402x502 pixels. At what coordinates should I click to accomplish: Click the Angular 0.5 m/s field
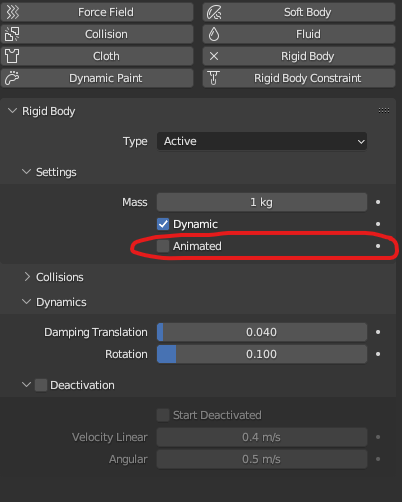(x=262, y=459)
